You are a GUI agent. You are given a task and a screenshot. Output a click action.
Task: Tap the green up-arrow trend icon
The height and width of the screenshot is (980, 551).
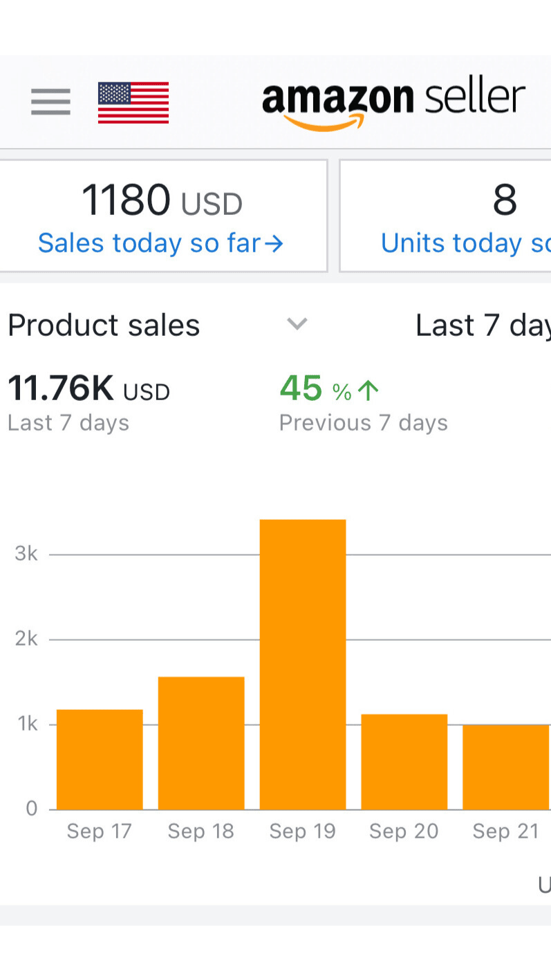tap(369, 390)
